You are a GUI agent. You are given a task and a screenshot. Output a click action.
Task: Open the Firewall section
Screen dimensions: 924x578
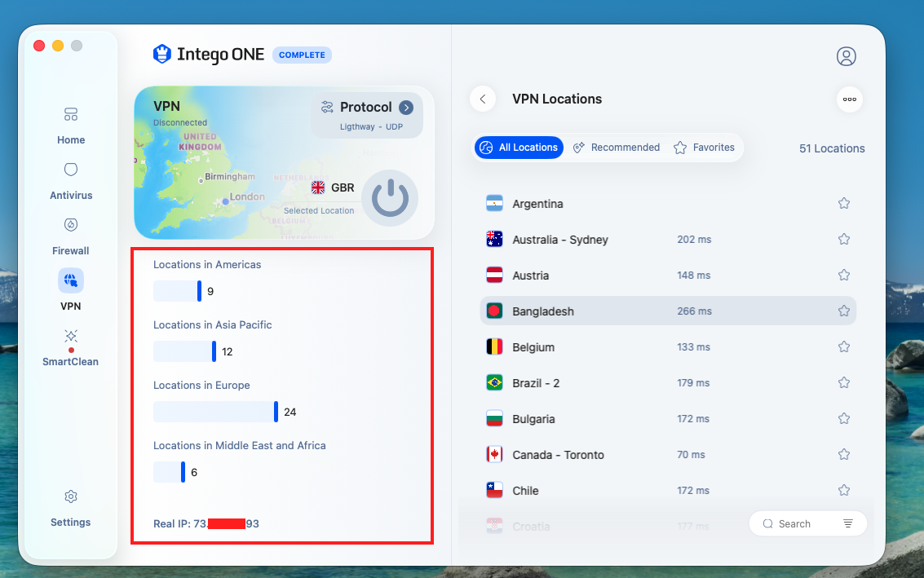point(71,237)
